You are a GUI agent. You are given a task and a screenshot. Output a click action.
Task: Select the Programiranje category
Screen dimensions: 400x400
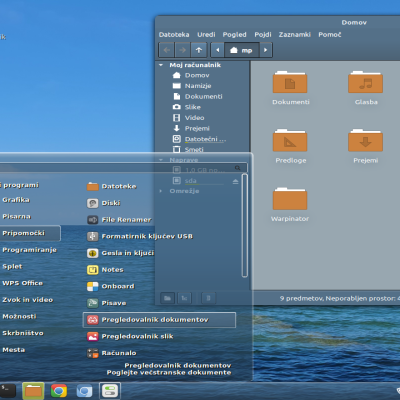click(29, 250)
